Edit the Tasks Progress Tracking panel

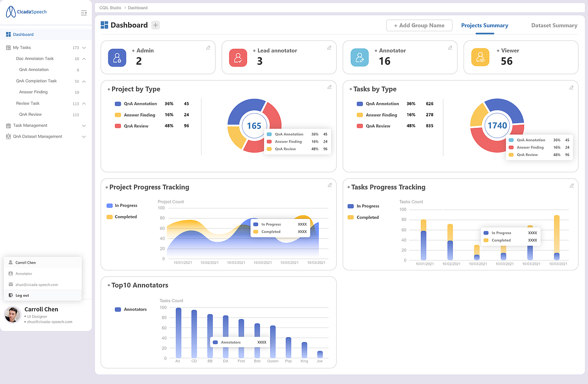[572, 185]
